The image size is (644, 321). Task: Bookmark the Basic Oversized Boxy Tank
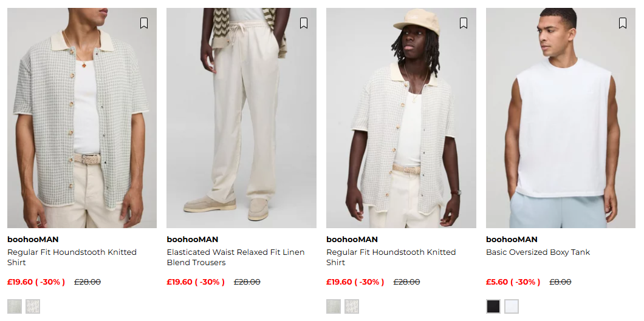(622, 23)
